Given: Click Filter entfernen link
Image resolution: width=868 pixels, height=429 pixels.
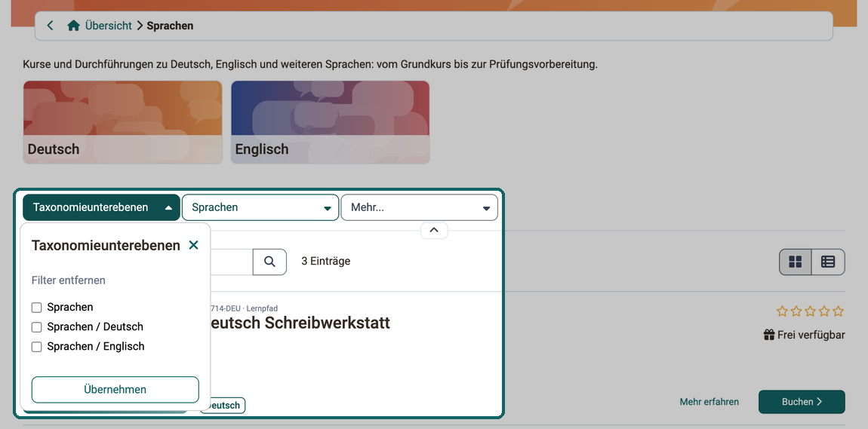Looking at the screenshot, I should (x=68, y=280).
